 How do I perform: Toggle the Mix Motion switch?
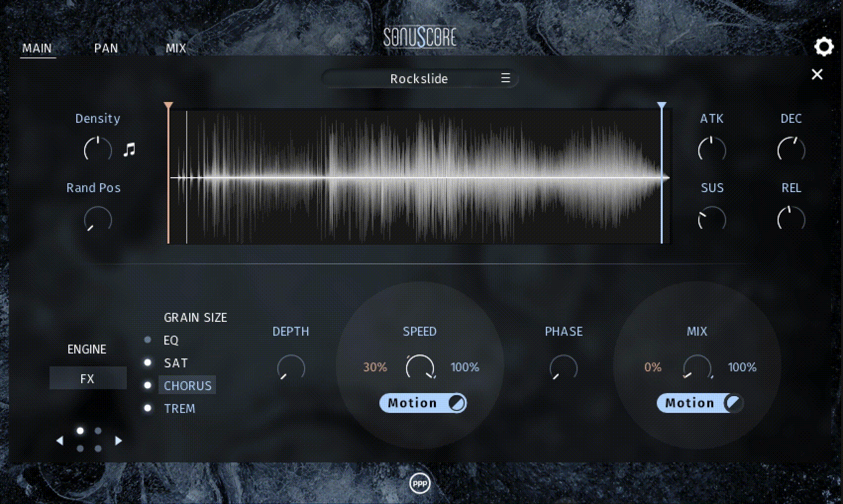pyautogui.click(x=700, y=403)
